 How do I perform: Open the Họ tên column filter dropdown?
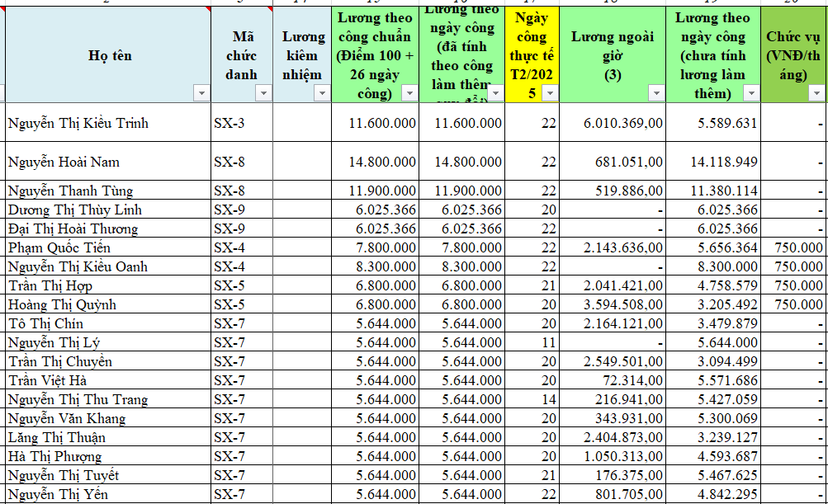pyautogui.click(x=201, y=93)
